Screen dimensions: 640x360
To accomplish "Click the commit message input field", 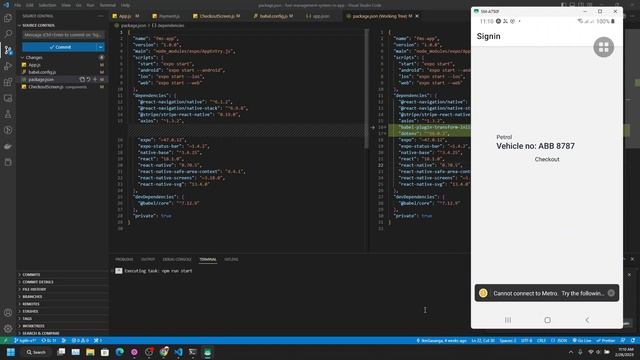I will (x=63, y=35).
